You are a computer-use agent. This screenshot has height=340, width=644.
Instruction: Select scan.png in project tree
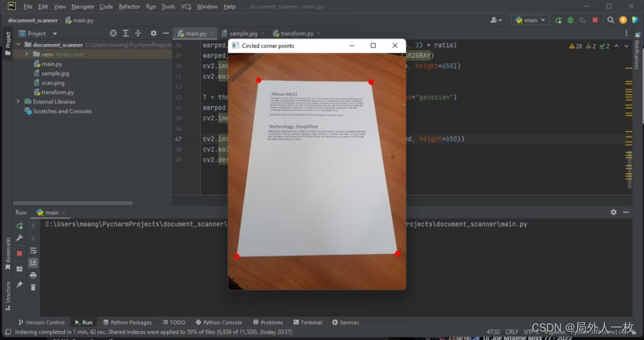point(52,82)
